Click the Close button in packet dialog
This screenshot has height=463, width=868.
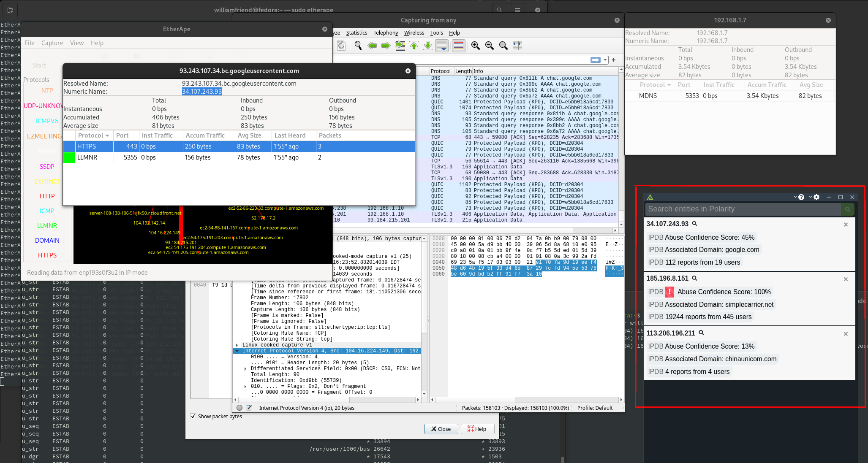[441, 429]
